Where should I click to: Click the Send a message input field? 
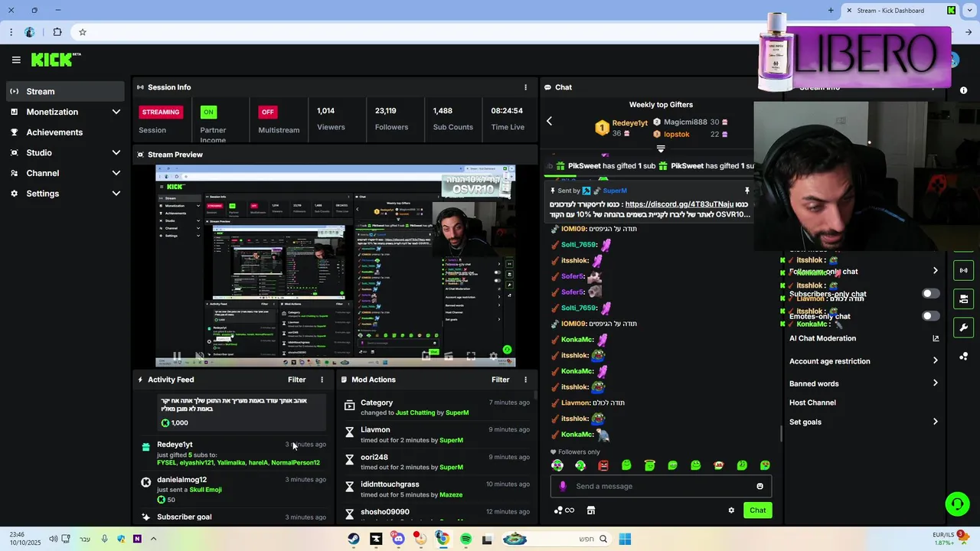tap(661, 486)
